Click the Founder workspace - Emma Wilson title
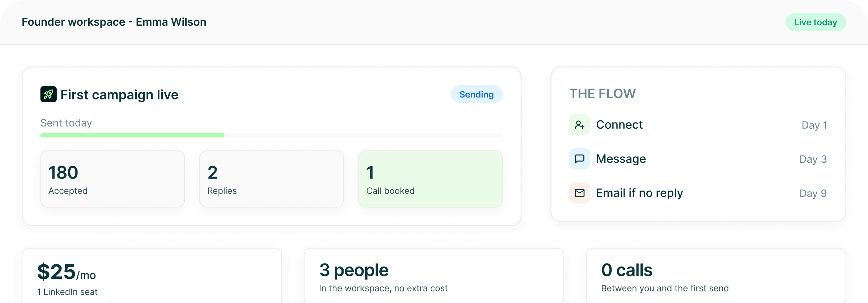 pyautogui.click(x=114, y=22)
